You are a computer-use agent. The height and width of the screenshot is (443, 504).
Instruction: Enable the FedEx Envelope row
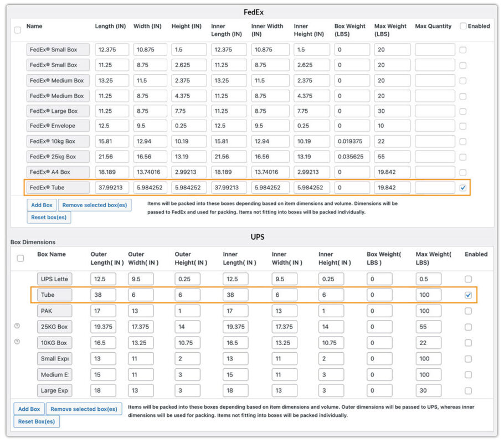pos(463,126)
